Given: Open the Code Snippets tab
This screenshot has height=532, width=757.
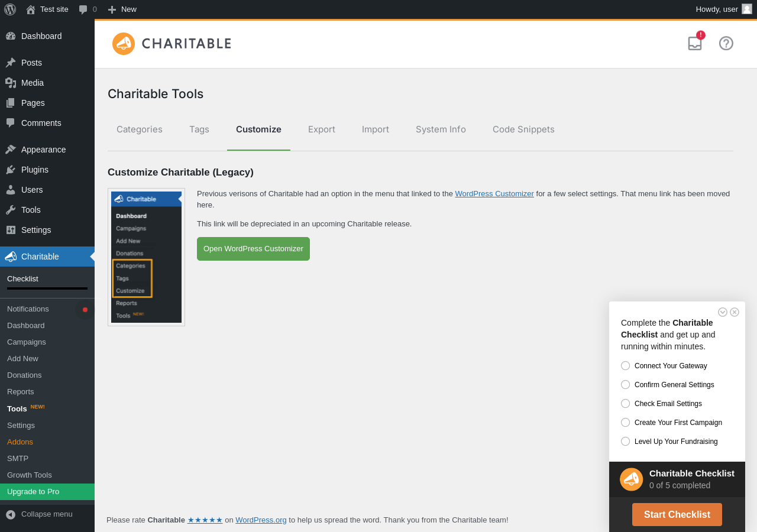Looking at the screenshot, I should tap(523, 129).
